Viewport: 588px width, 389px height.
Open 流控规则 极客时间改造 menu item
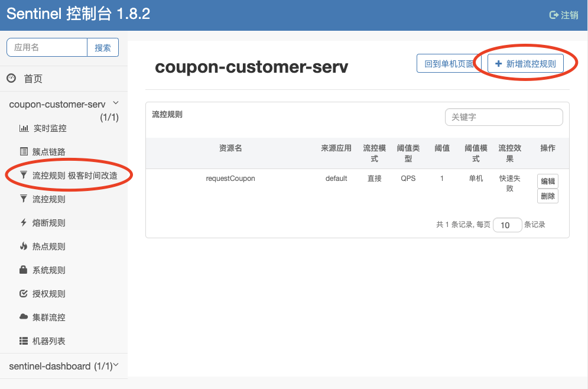(x=74, y=176)
